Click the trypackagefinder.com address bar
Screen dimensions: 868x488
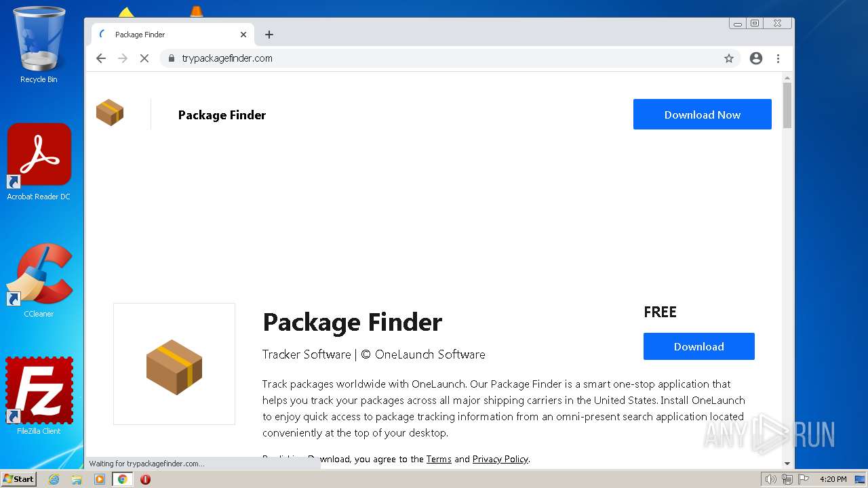[441, 58]
